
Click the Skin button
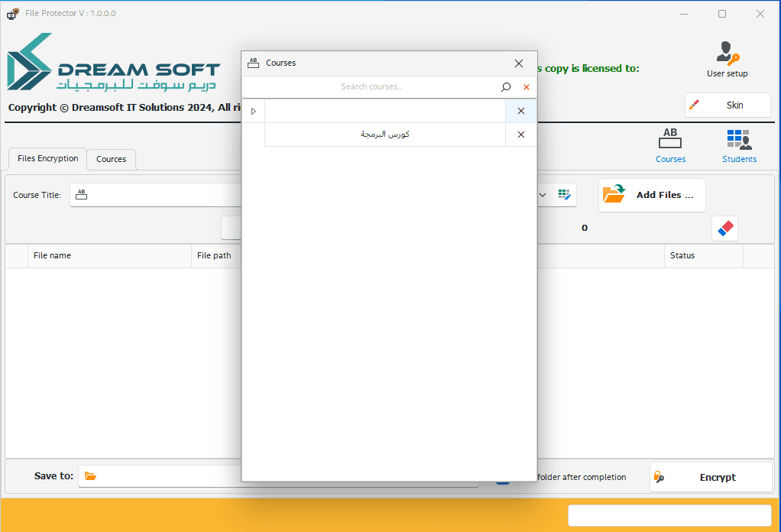pos(728,105)
